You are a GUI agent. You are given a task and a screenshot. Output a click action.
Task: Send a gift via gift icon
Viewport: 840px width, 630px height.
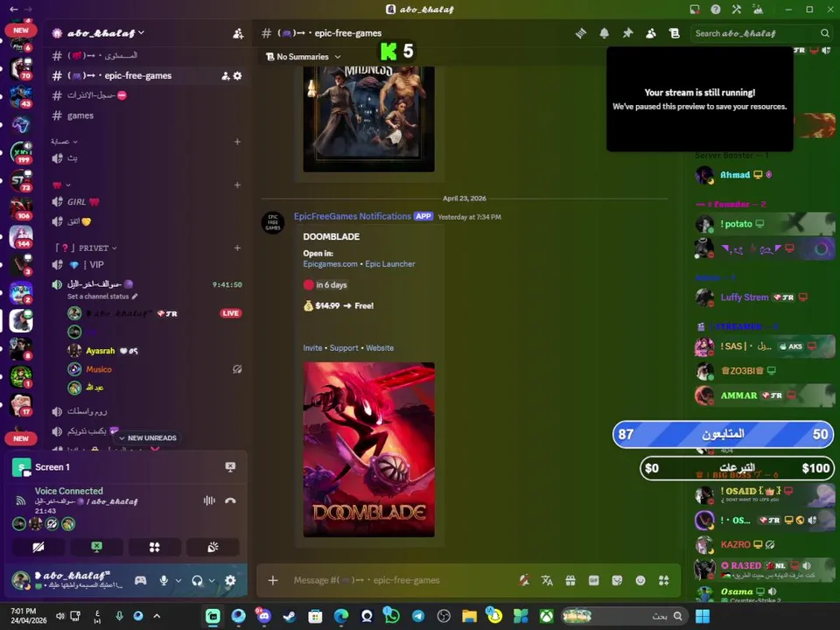click(x=570, y=580)
